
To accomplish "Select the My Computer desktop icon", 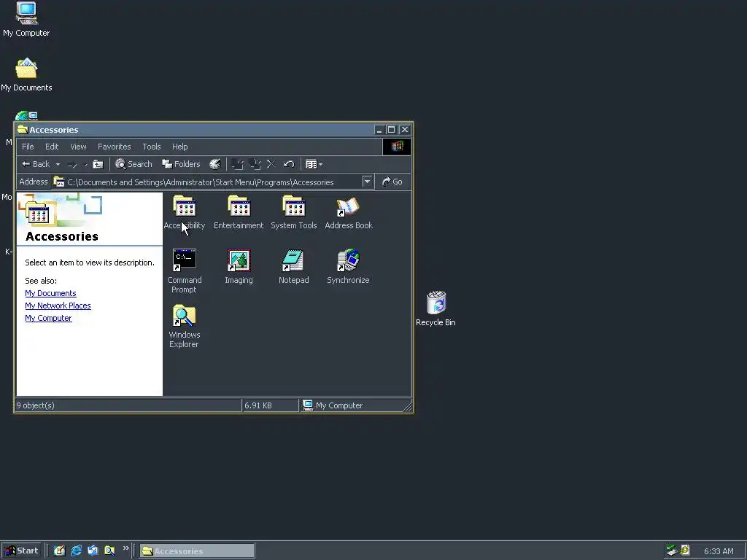I will tap(26, 20).
